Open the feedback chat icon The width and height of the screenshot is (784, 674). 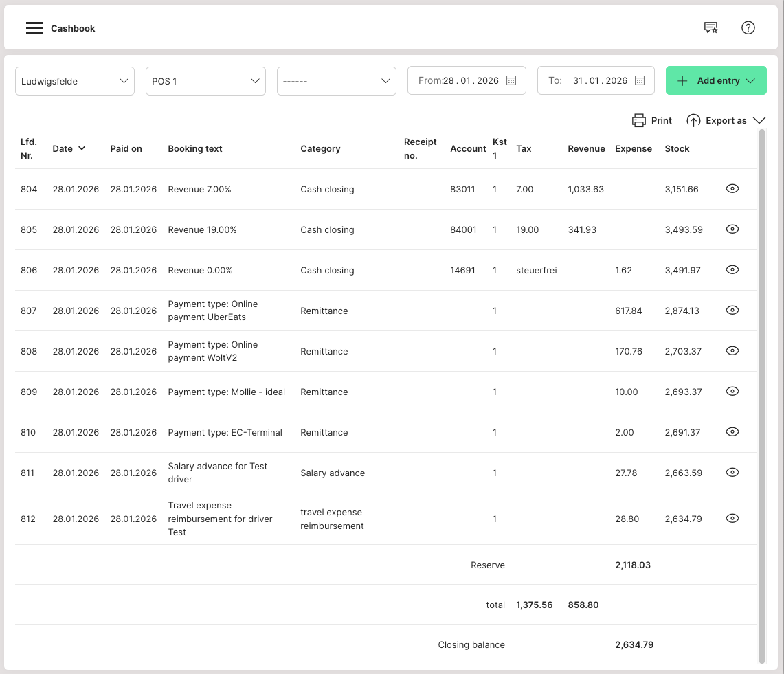pyautogui.click(x=710, y=28)
